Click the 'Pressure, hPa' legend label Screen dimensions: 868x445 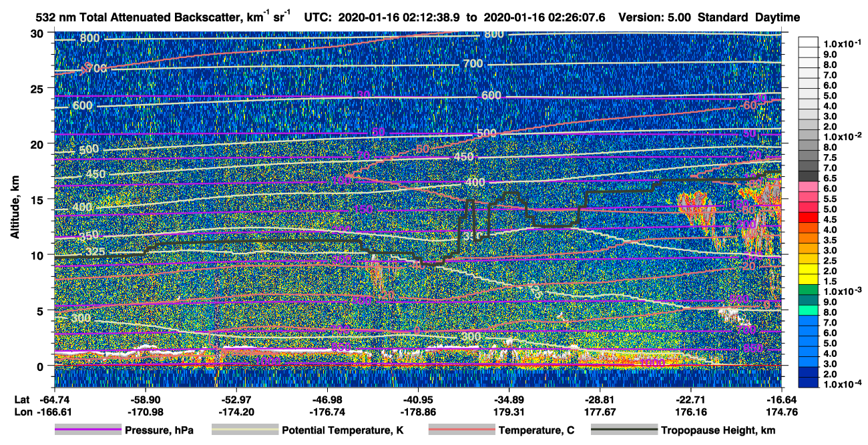pos(159,431)
